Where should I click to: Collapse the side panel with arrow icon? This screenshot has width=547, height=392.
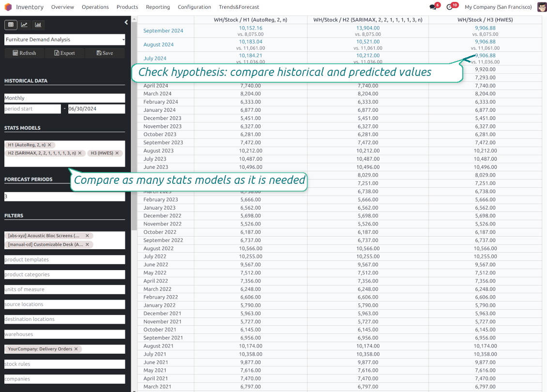coord(126,22)
